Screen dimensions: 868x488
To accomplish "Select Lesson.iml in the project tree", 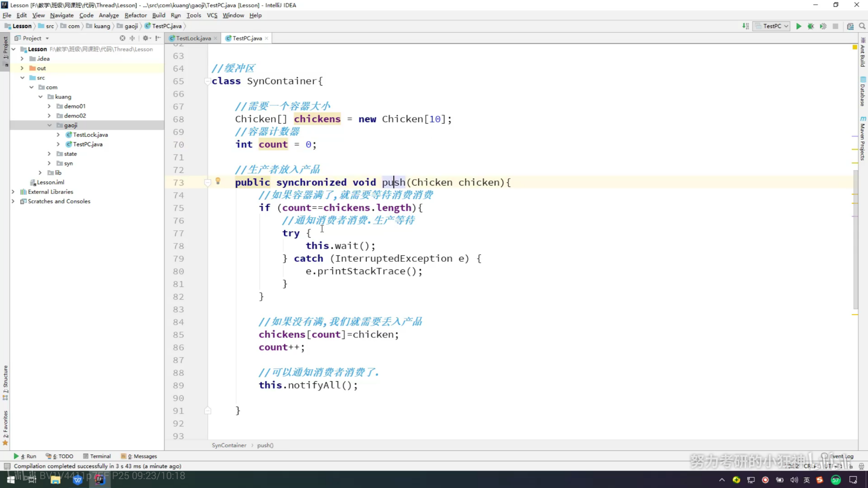I will click(x=50, y=183).
